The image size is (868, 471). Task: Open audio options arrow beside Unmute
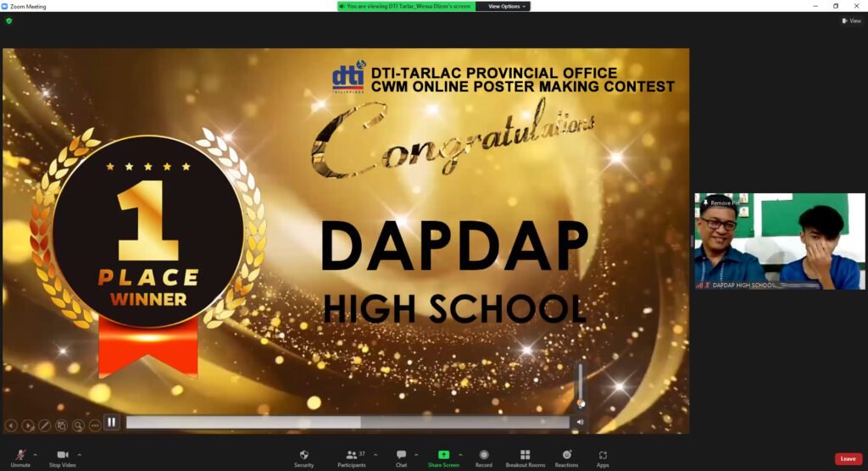coord(36,455)
